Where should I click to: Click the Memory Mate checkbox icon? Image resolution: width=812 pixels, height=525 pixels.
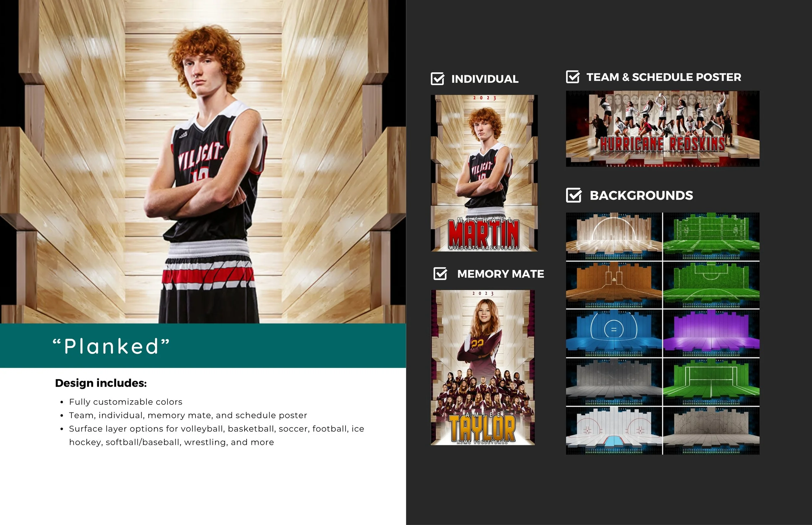pos(440,274)
